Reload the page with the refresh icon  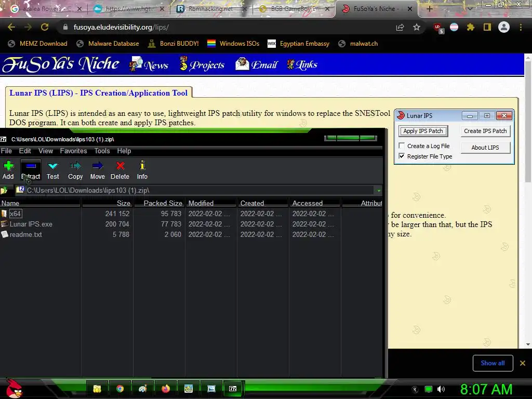tap(45, 27)
